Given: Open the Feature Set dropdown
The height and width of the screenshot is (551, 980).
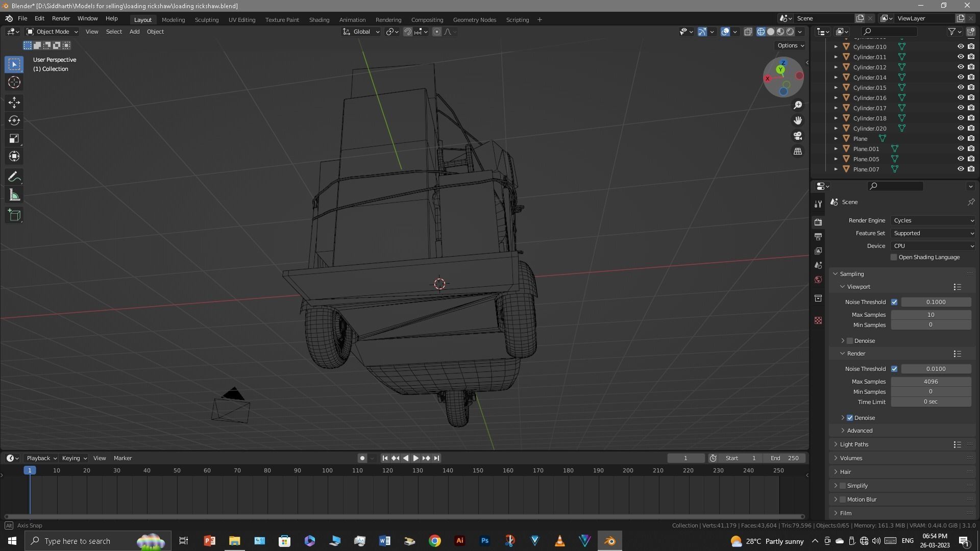Looking at the screenshot, I should pos(933,233).
